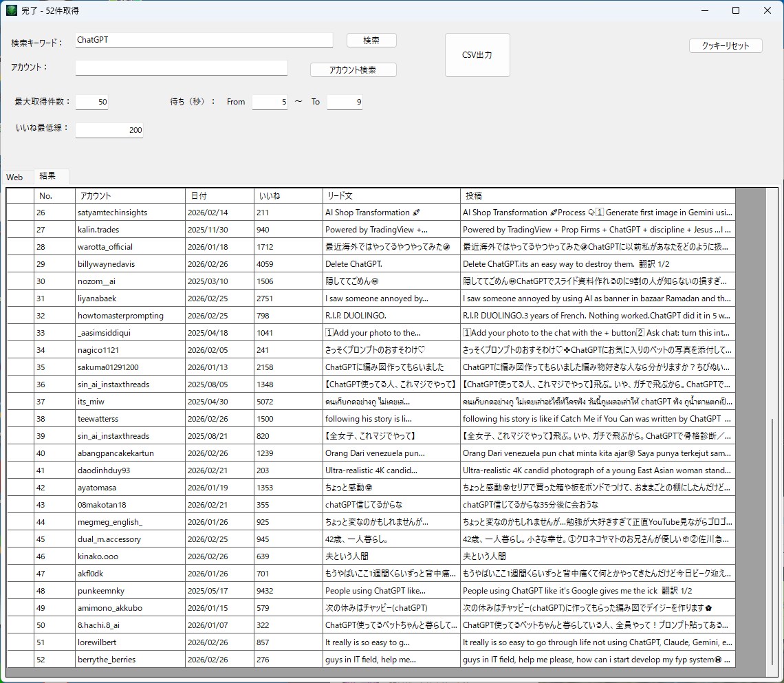Screen dimensions: 784x683
Task: Select account cell warotta_official
Action: [x=130, y=247]
